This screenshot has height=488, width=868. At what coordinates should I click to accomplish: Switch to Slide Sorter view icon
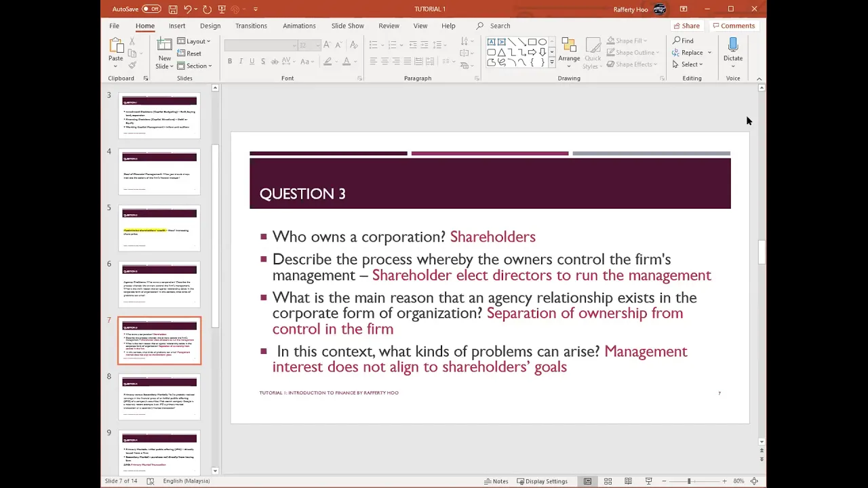click(x=608, y=481)
